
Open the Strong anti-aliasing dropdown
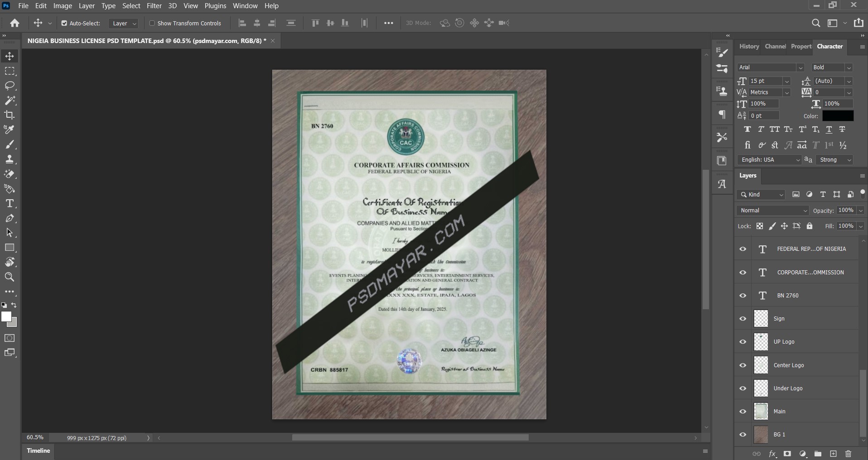[834, 160]
